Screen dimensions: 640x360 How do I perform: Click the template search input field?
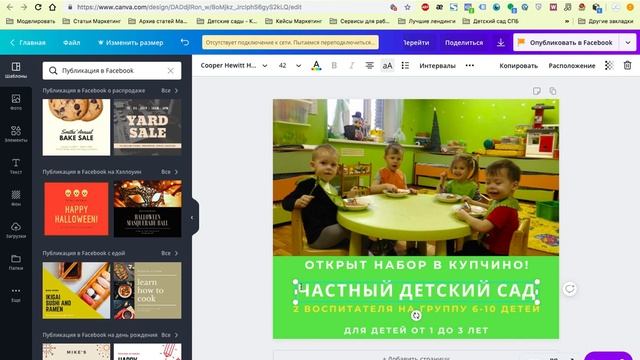112,71
